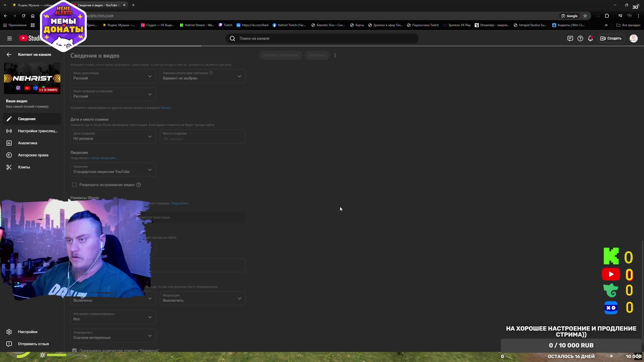
Task: Open the comments feedback icon in header
Action: tap(570, 38)
